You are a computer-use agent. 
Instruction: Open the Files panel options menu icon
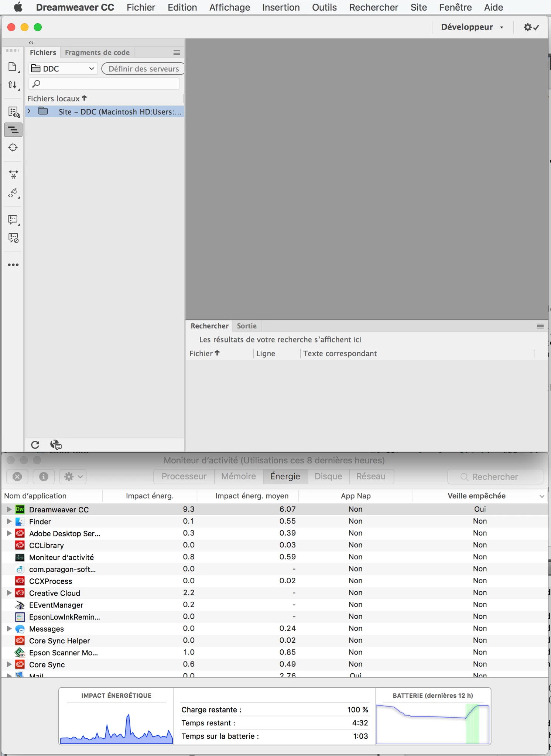pyautogui.click(x=177, y=53)
